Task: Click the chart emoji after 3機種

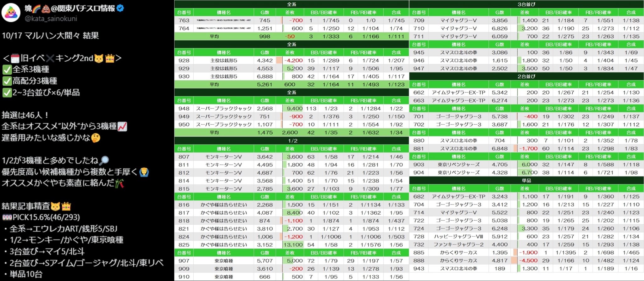Action: coord(122,126)
